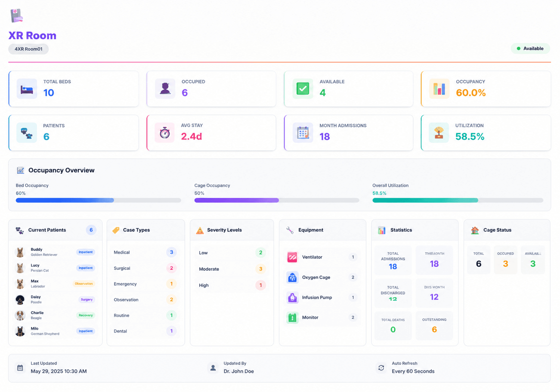
Task: Click the 4XR Room01 tag
Action: pyautogui.click(x=28, y=49)
